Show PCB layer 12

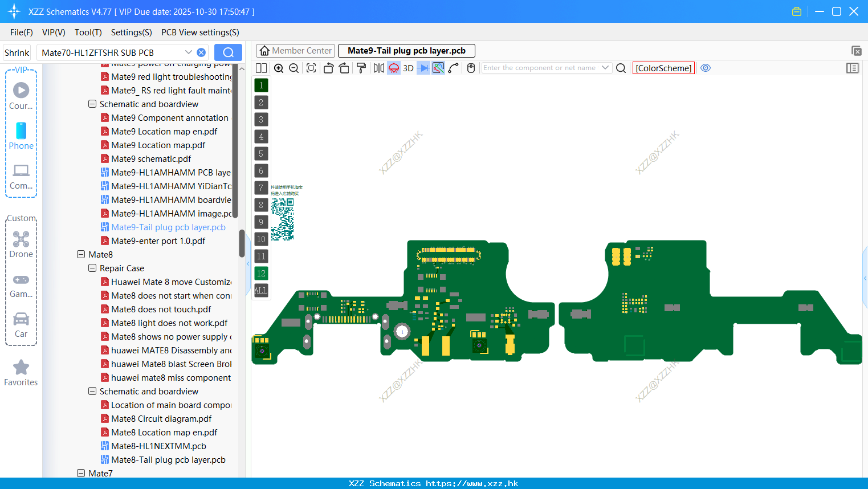tap(261, 274)
